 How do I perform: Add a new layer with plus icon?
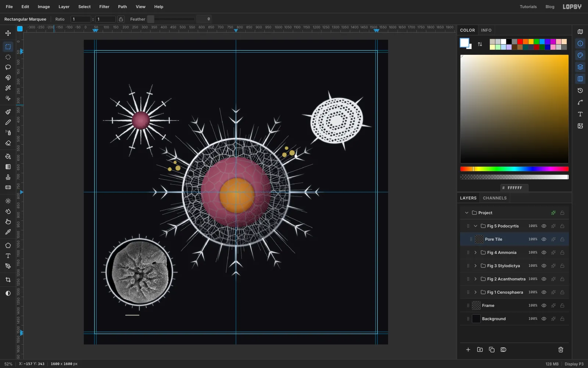(468, 350)
